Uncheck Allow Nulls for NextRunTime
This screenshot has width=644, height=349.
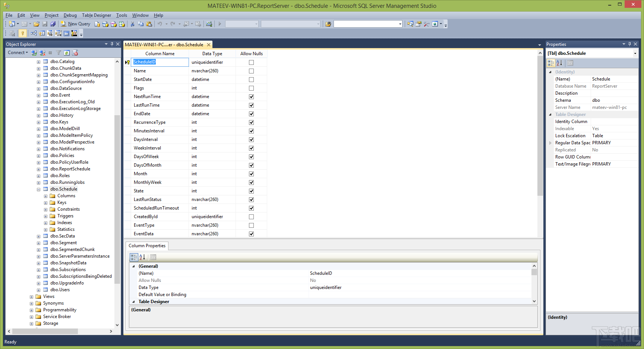[251, 96]
